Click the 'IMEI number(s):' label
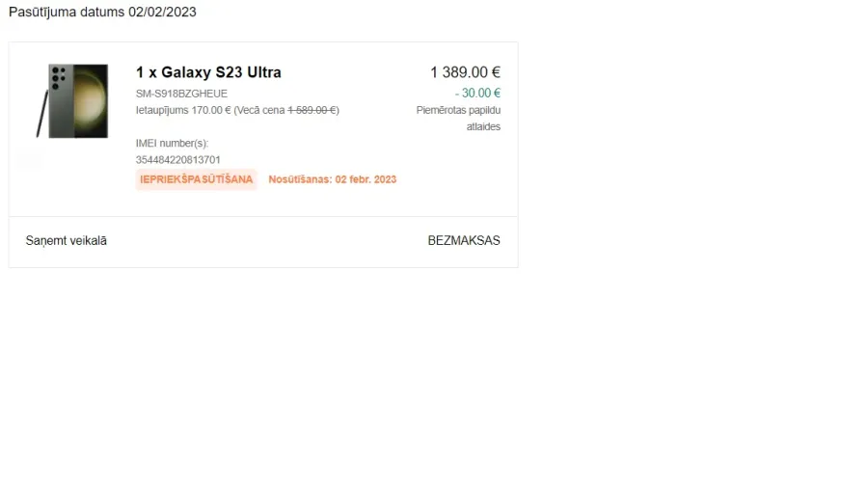The height and width of the screenshot is (488, 868). [x=173, y=144]
